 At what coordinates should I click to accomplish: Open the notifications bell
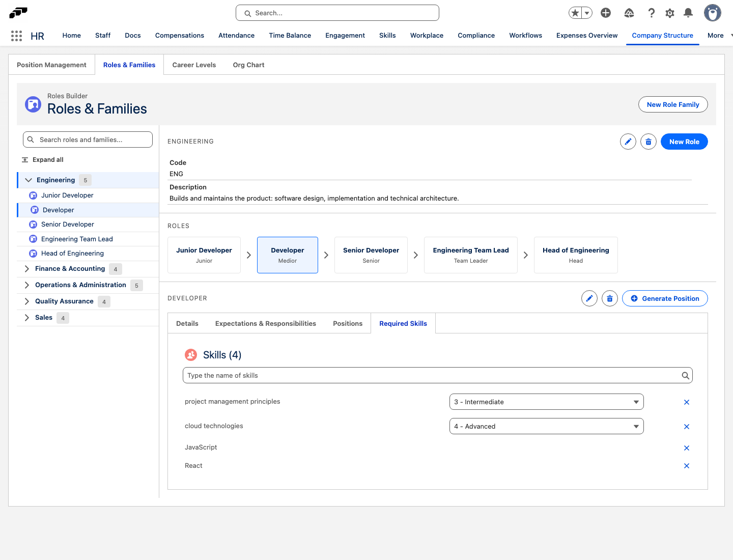(x=688, y=13)
